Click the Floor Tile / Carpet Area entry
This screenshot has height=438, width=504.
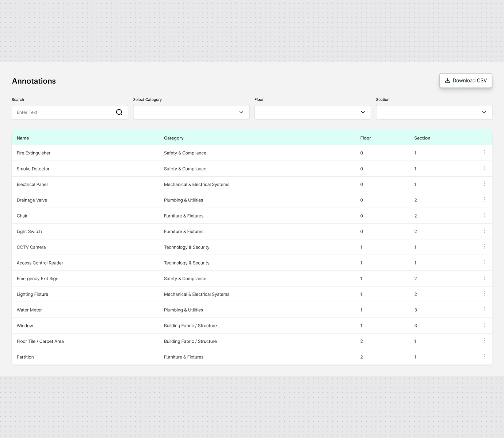pyautogui.click(x=40, y=341)
